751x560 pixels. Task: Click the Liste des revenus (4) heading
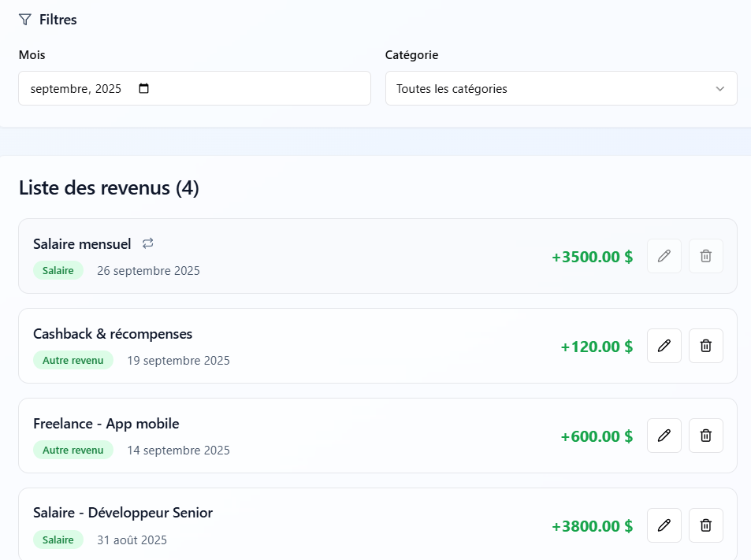109,188
